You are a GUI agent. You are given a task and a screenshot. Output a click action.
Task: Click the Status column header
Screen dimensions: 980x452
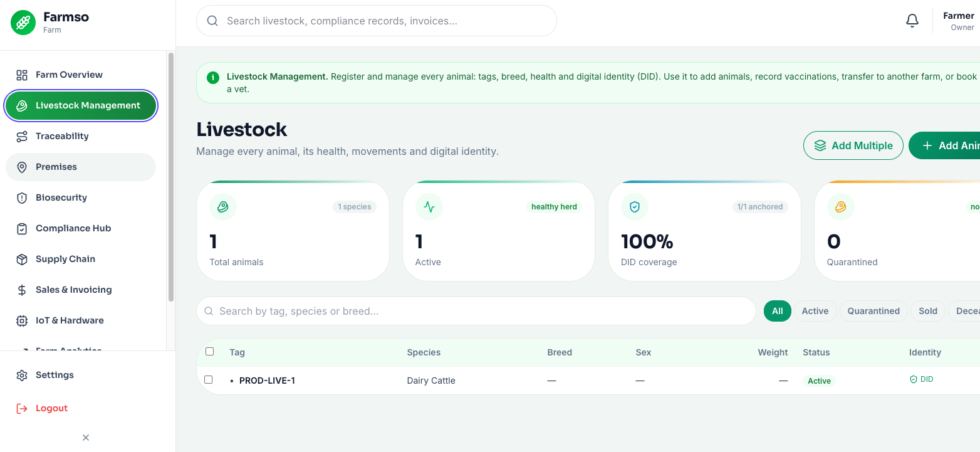(x=816, y=352)
